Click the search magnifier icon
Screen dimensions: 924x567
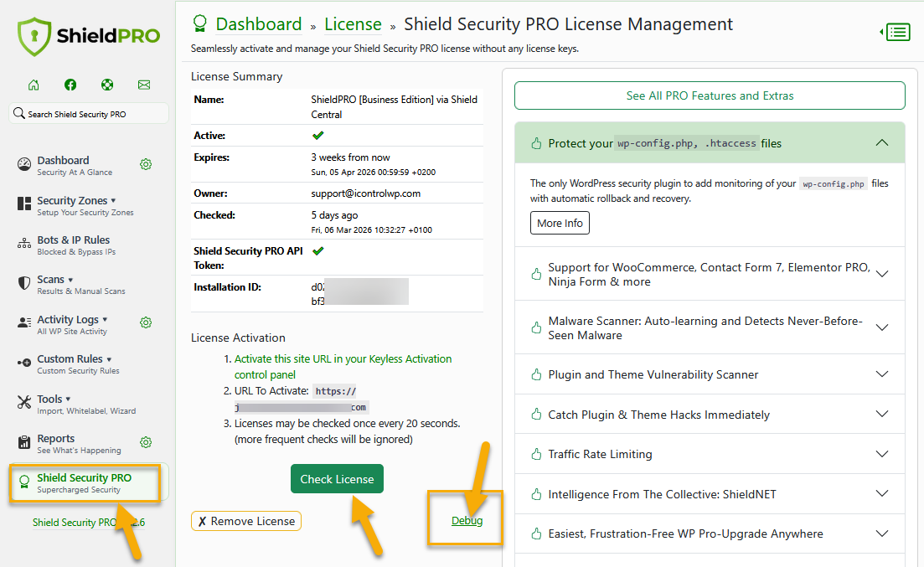click(x=19, y=113)
